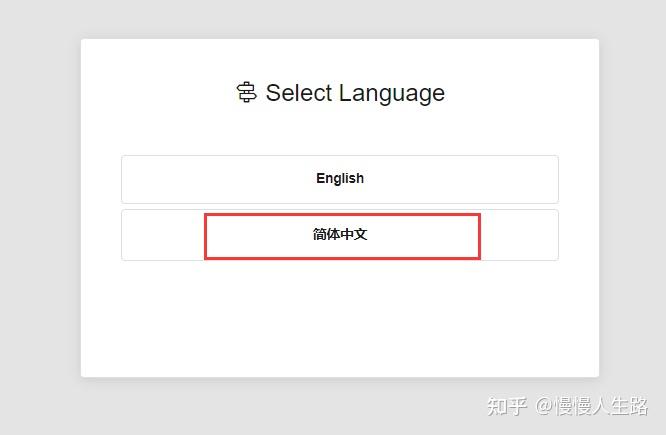666x435 pixels.
Task: Click the signpost icon beside Select Language
Action: click(246, 93)
